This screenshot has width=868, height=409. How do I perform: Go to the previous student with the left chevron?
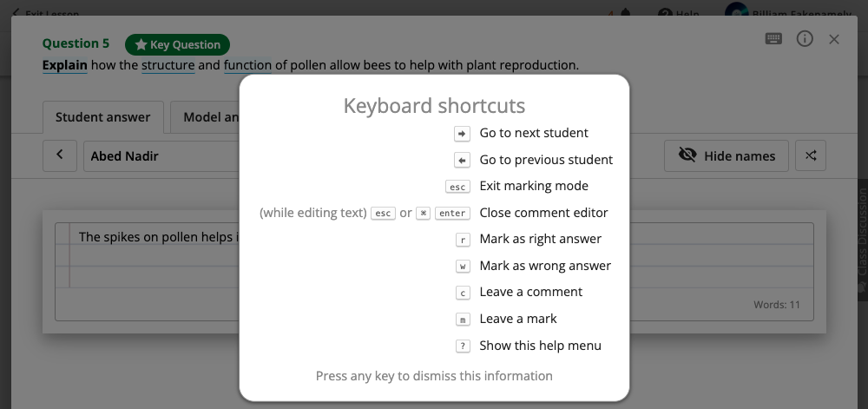point(60,155)
